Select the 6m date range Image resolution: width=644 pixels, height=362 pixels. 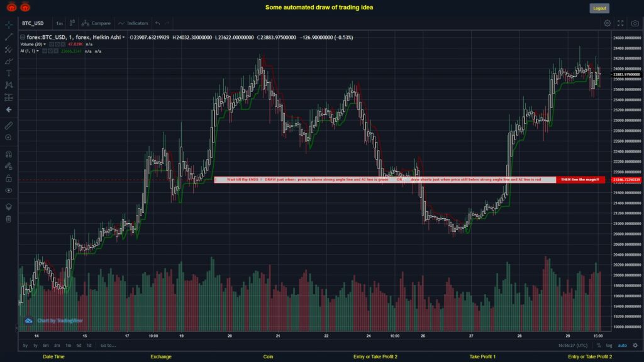tap(45, 346)
